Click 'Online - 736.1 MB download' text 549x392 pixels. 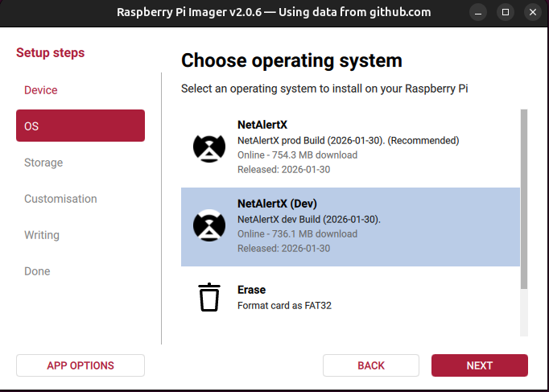pos(297,233)
